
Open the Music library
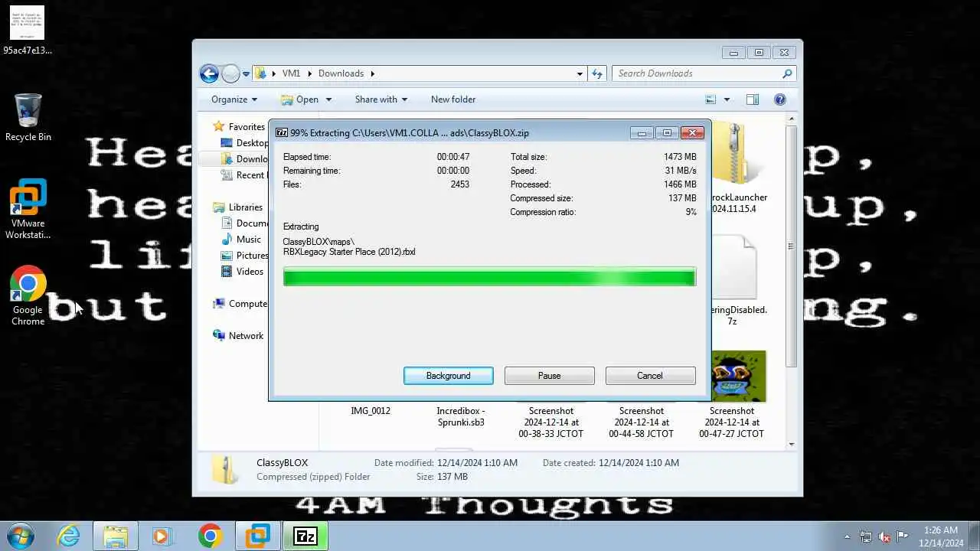[x=240, y=240]
